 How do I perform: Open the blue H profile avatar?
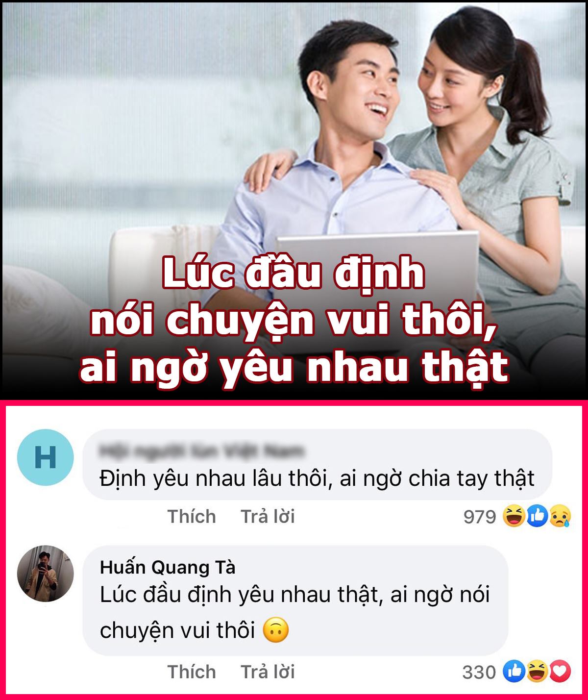[x=45, y=457]
